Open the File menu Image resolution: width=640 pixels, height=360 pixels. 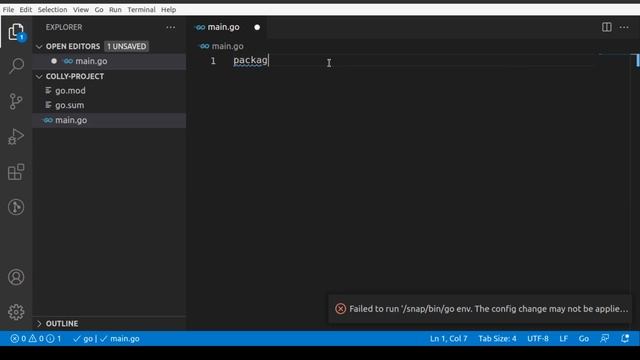8,9
